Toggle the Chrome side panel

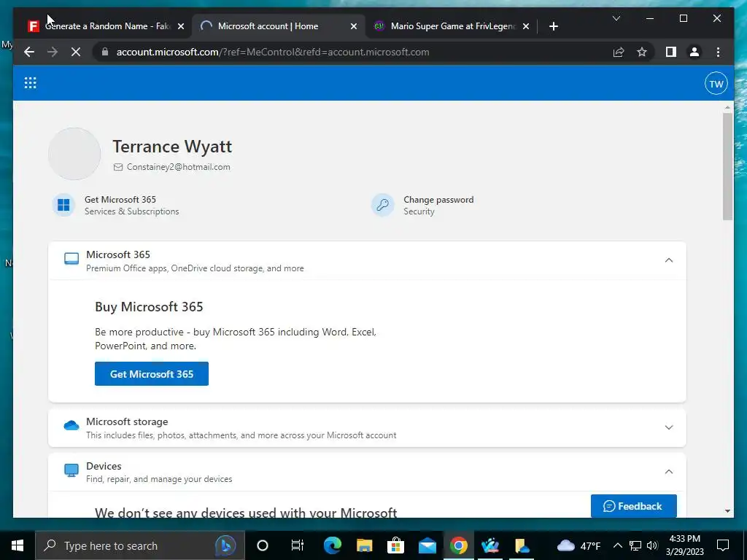pyautogui.click(x=671, y=52)
